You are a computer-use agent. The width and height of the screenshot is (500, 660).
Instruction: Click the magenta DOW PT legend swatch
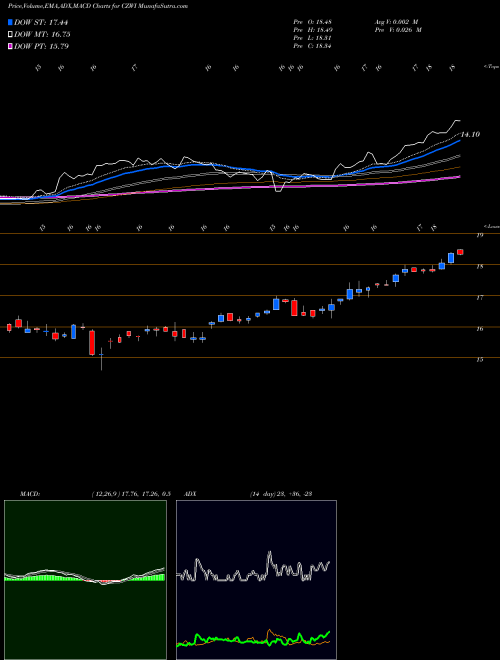pos(11,46)
